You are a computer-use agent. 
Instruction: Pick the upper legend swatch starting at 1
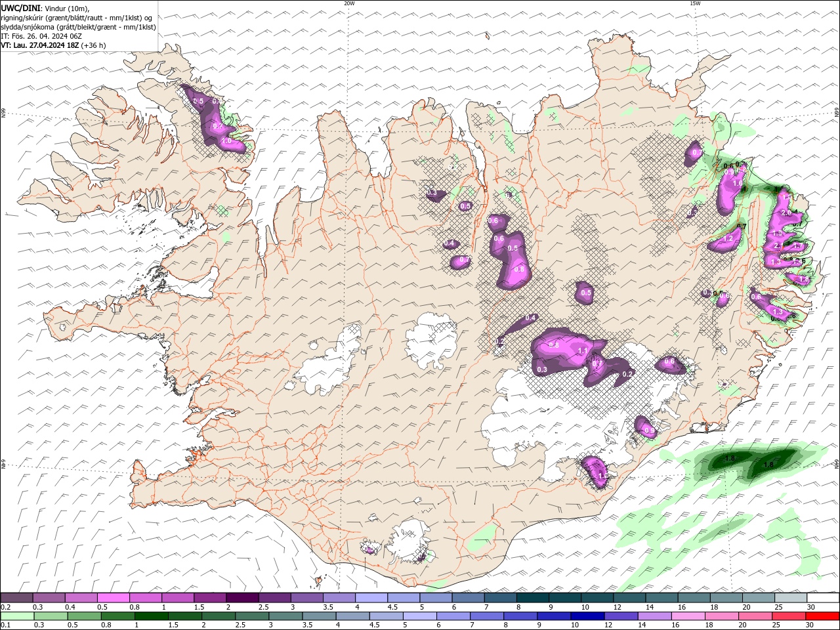point(178,598)
